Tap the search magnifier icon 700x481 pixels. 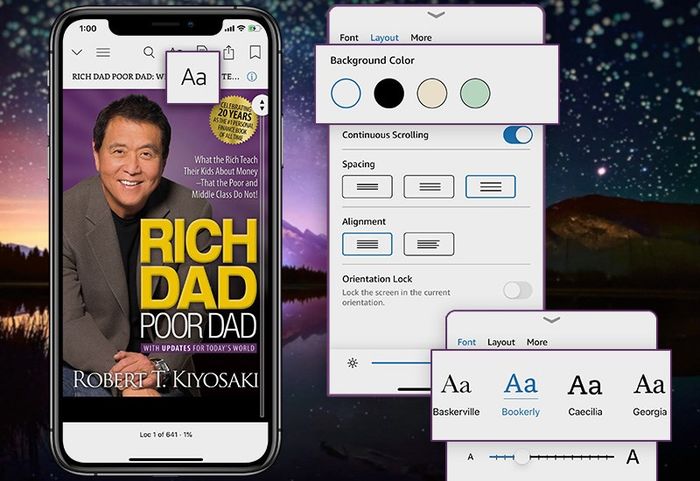(x=149, y=52)
